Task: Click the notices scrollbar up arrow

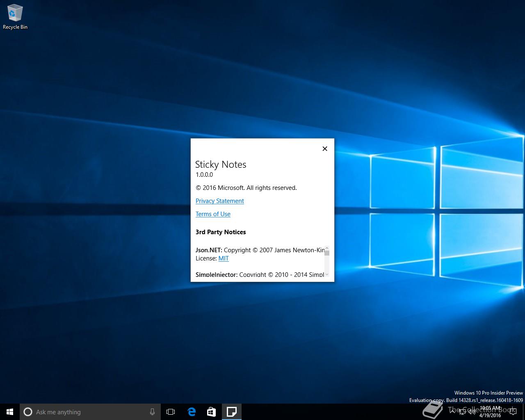Action: click(x=327, y=248)
